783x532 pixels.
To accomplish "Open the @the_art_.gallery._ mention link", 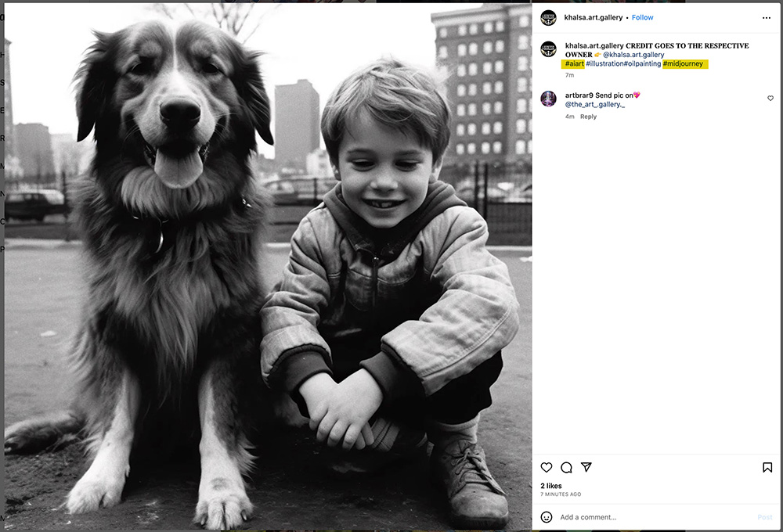I will coord(594,104).
